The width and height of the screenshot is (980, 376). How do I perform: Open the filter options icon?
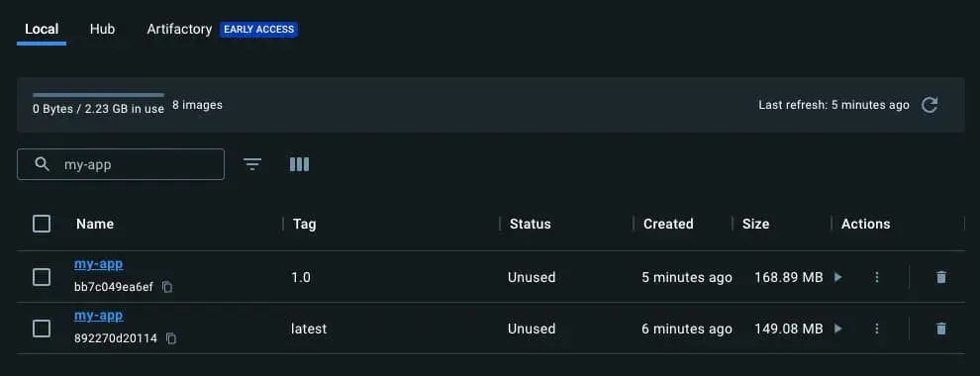[x=251, y=164]
